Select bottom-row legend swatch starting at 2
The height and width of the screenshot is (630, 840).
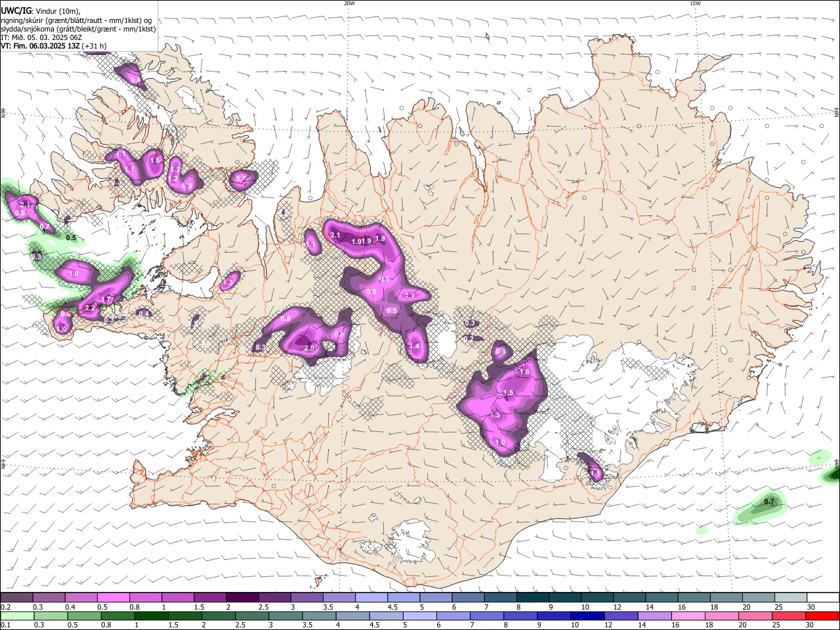[x=218, y=616]
